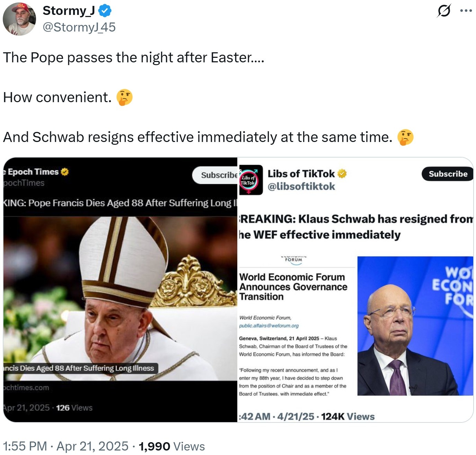Open the three-dot more options menu
Screen dimensions: 476x455
(466, 11)
